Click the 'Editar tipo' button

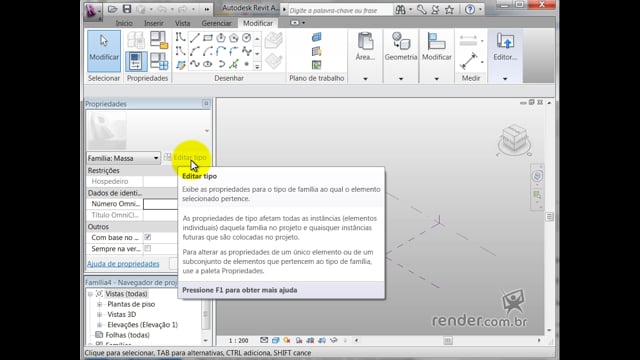tap(186, 158)
